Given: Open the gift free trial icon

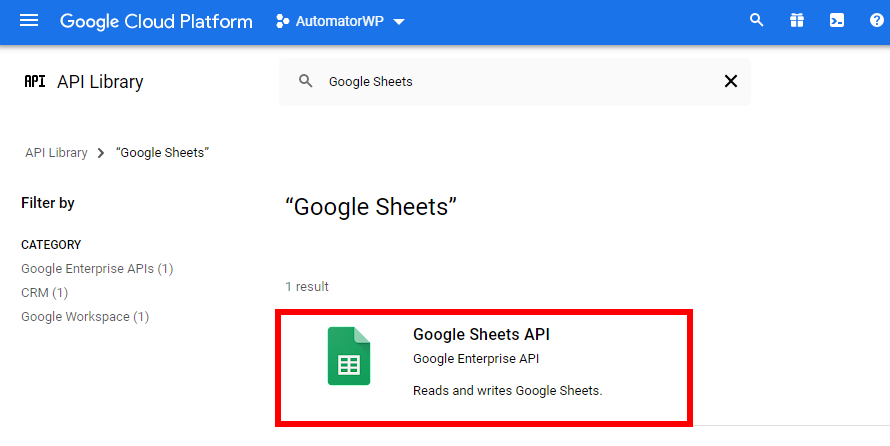Looking at the screenshot, I should [796, 21].
